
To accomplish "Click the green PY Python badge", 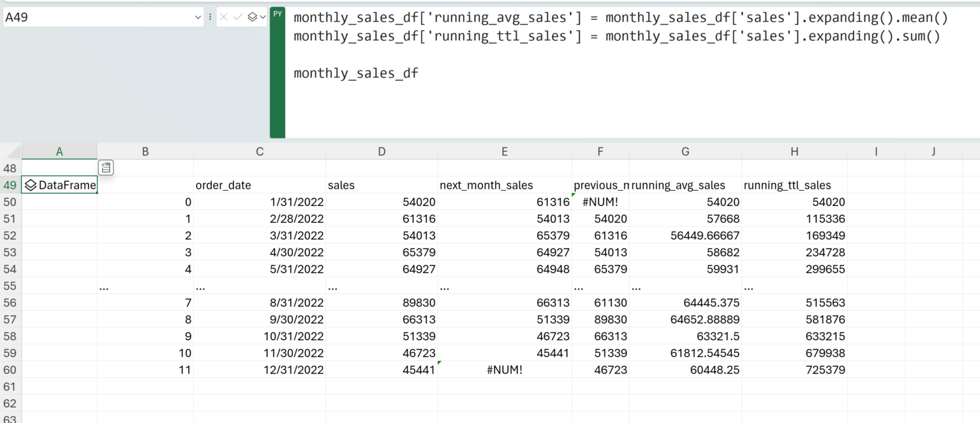I will click(278, 14).
